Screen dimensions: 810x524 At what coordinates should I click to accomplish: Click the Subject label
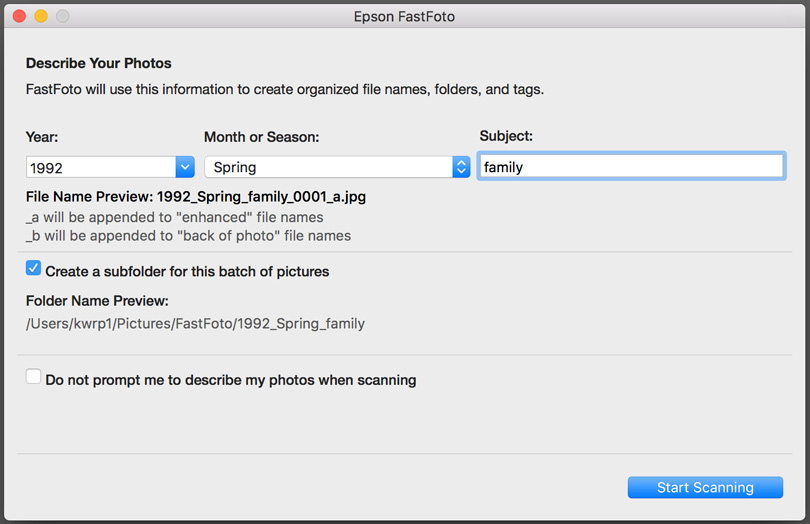click(506, 136)
